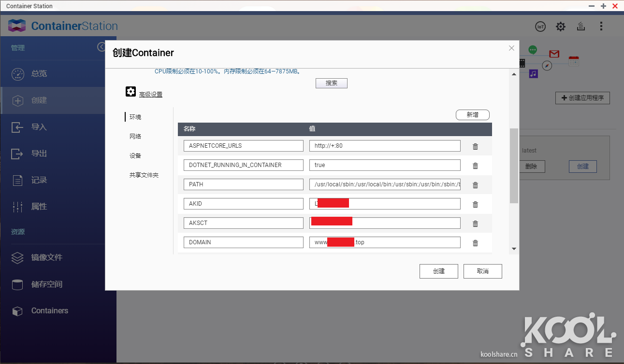Click the 新增 add button

pos(473,115)
